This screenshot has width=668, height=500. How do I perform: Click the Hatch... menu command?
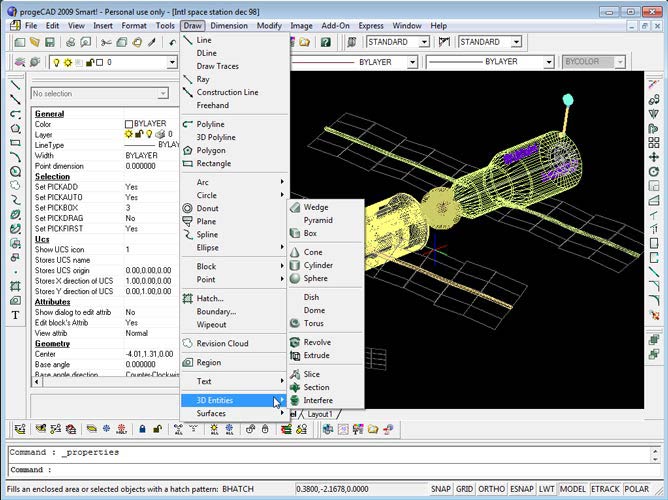pos(210,299)
